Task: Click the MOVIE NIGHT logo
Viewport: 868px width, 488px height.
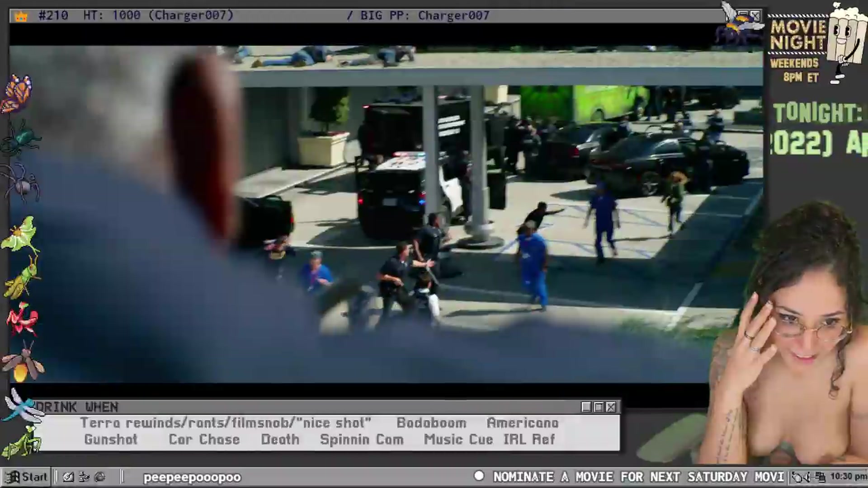Action: (798, 35)
